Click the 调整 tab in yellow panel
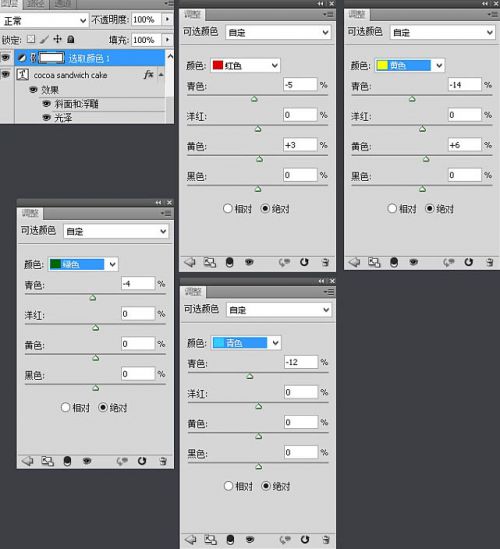 pos(357,15)
